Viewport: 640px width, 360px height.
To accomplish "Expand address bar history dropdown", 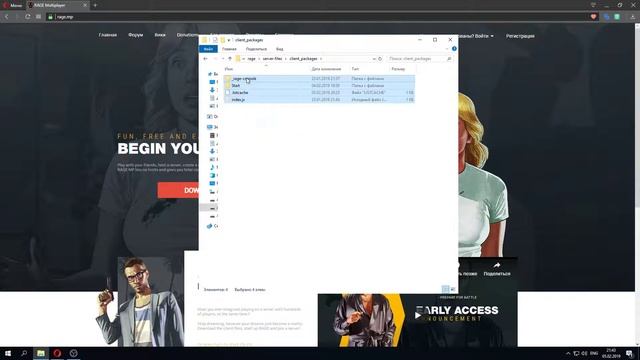I will pyautogui.click(x=374, y=59).
